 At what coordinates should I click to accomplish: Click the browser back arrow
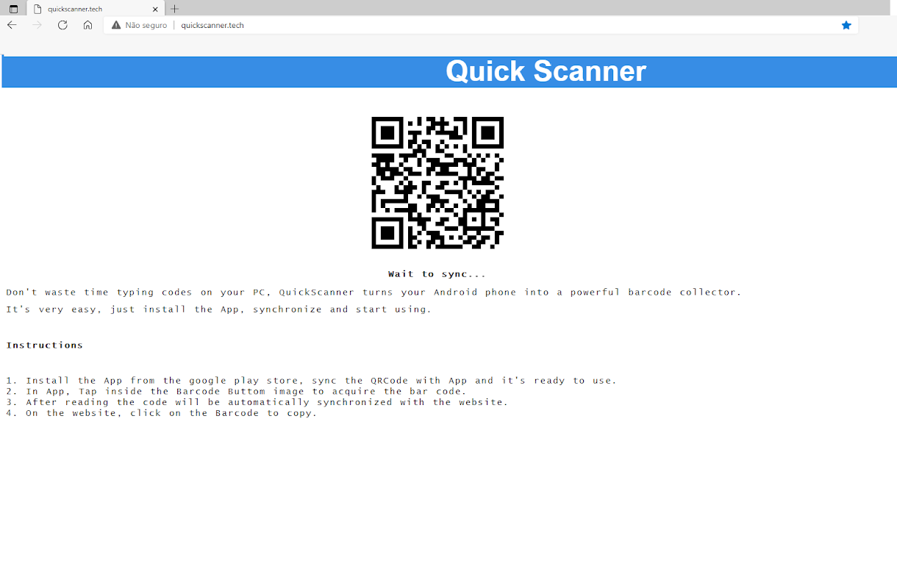tap(12, 25)
